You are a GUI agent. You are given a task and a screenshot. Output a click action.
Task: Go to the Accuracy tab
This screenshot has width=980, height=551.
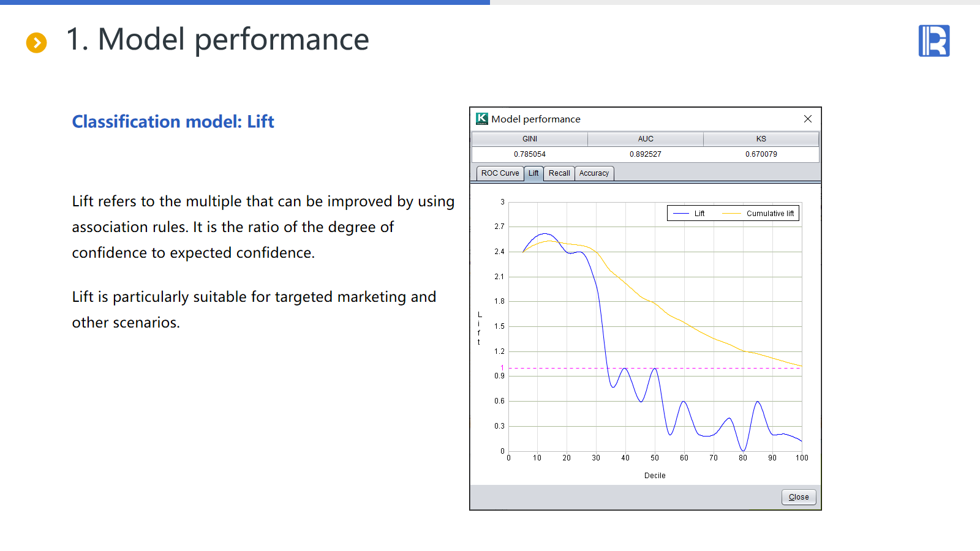pyautogui.click(x=594, y=173)
